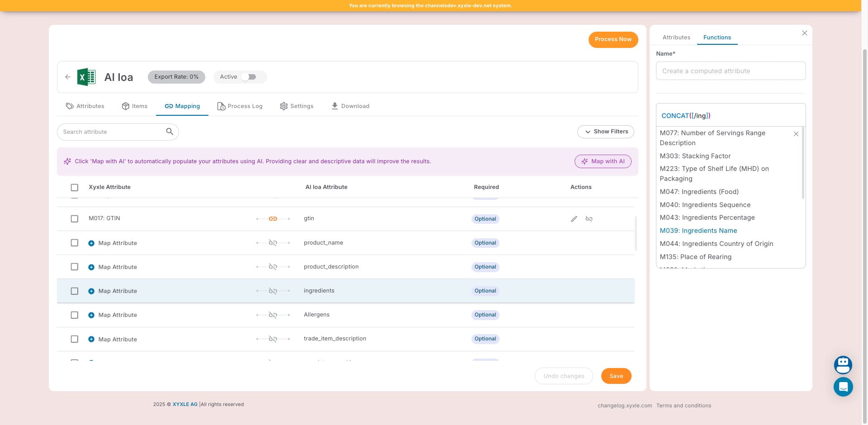
Task: Check the M017: GTIN row checkbox
Action: pos(75,219)
